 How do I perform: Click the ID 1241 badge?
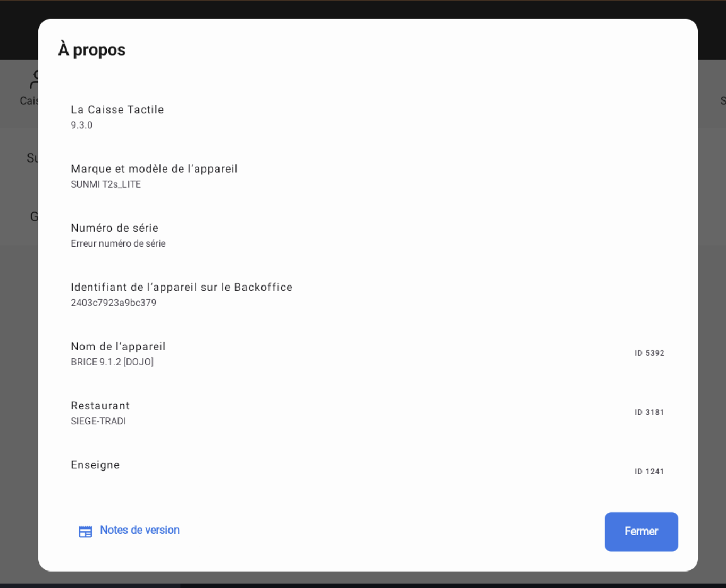pyautogui.click(x=649, y=472)
